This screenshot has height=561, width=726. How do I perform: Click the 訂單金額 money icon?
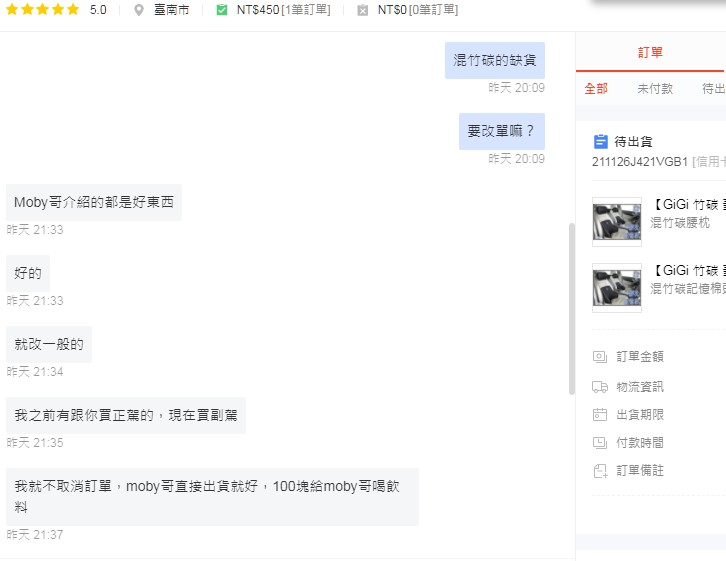pos(600,356)
